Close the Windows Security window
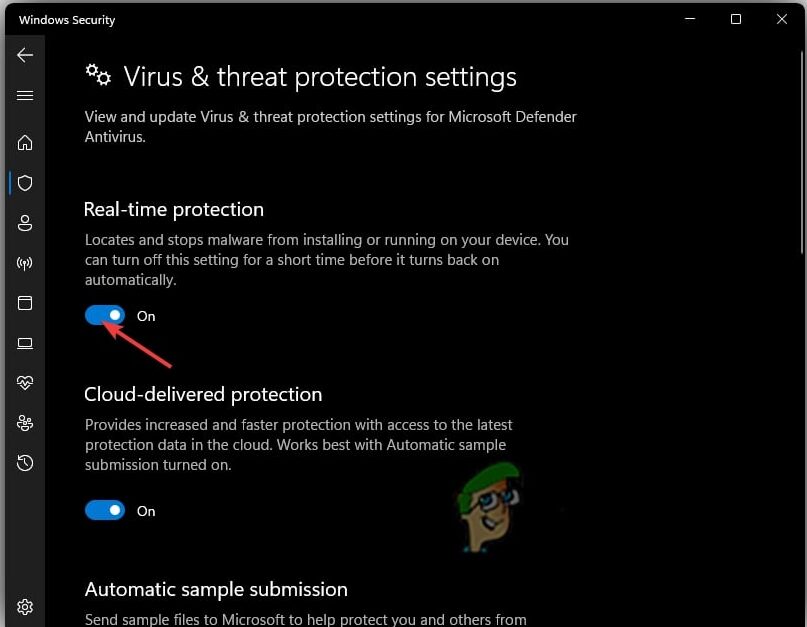The image size is (807, 627). tap(782, 19)
